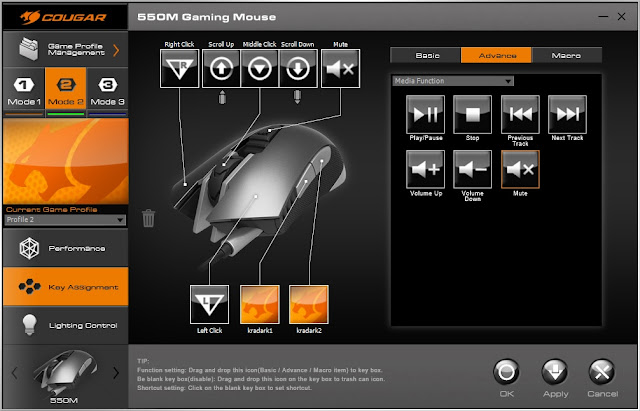Viewport: 640px width, 411px height.
Task: Choose the Volume Down media function
Action: pos(472,169)
